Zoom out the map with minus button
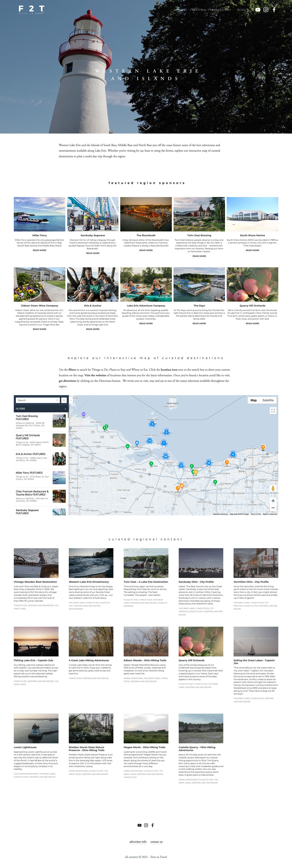Image resolution: width=292 pixels, height=868 pixels. (273, 508)
